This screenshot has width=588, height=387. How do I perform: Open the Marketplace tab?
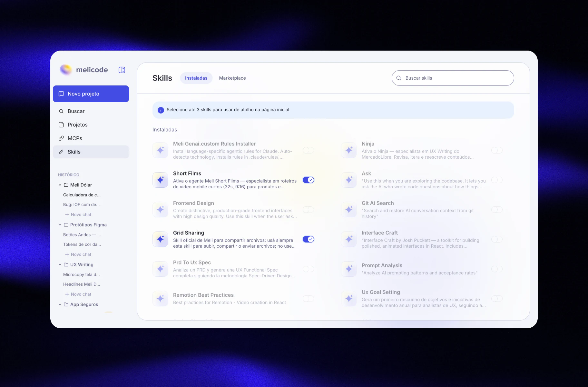tap(232, 78)
